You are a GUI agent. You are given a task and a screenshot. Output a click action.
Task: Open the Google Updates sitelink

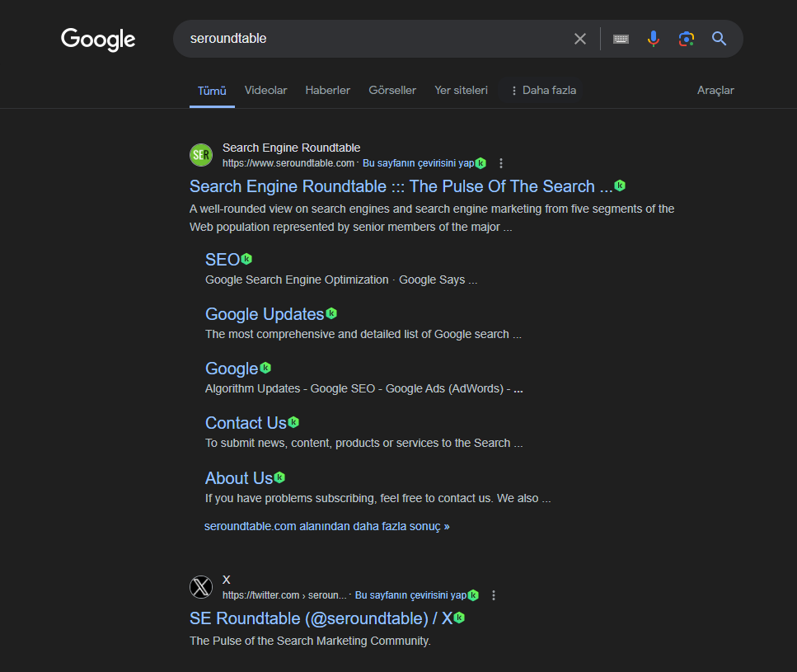[265, 314]
